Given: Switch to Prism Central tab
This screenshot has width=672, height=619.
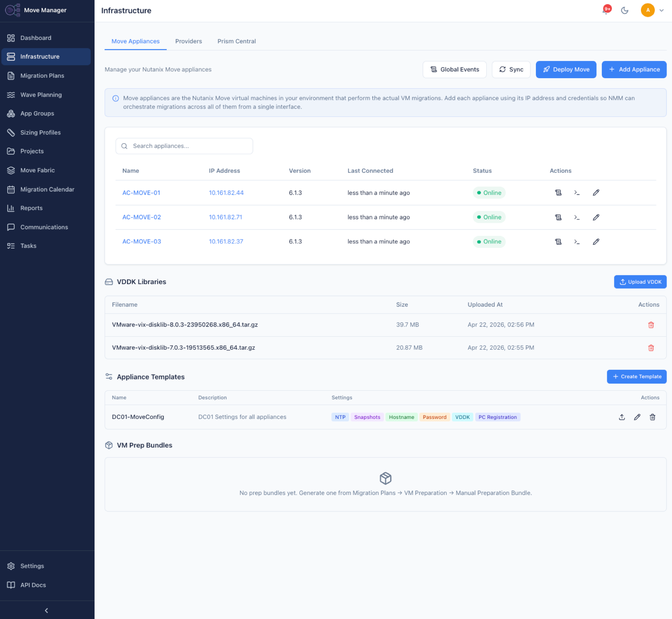Looking at the screenshot, I should 236,41.
